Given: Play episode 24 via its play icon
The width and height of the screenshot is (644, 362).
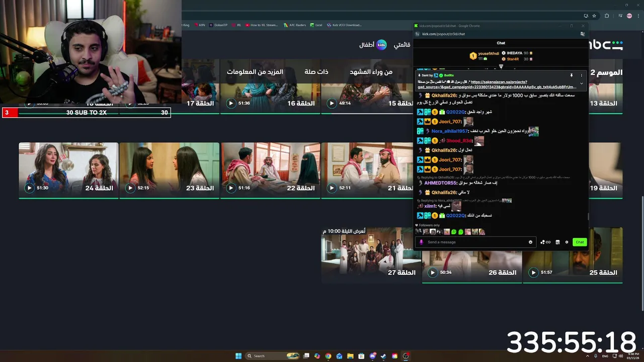Looking at the screenshot, I should click(x=29, y=188).
